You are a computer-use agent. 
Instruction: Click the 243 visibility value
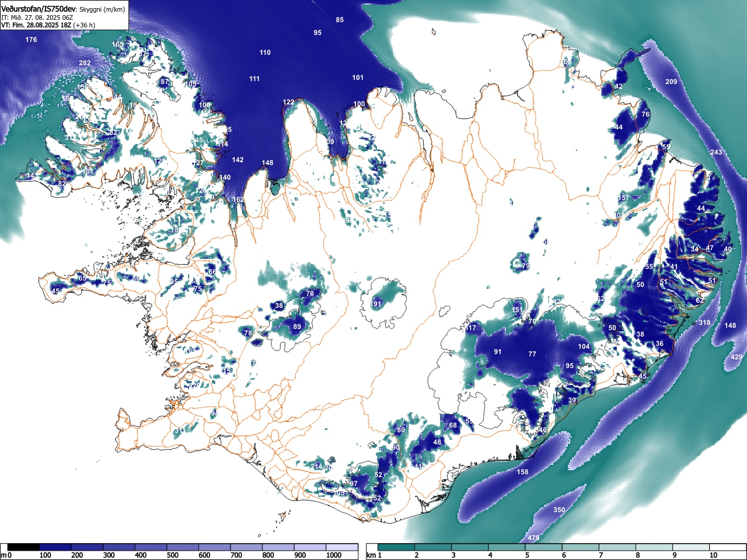click(716, 152)
